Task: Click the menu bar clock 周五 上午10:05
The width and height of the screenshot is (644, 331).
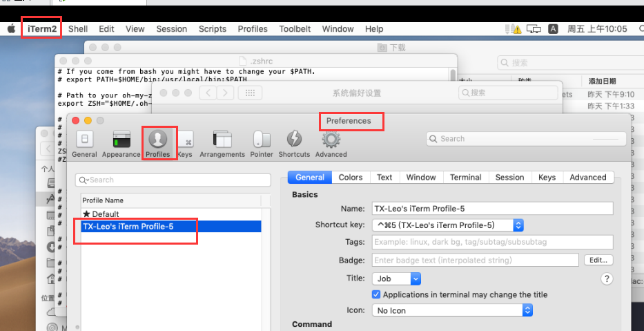Action: tap(597, 29)
